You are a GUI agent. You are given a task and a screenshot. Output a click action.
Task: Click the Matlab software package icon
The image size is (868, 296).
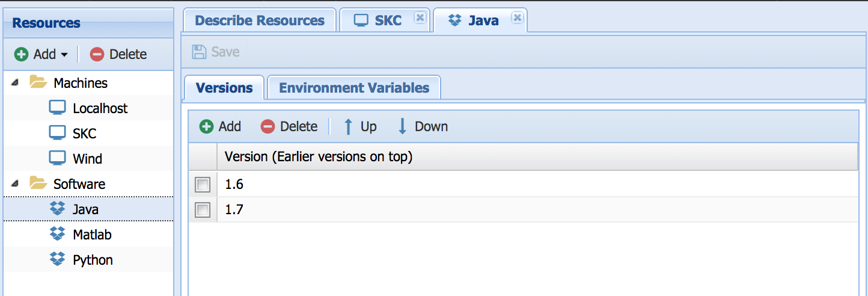pyautogui.click(x=58, y=235)
